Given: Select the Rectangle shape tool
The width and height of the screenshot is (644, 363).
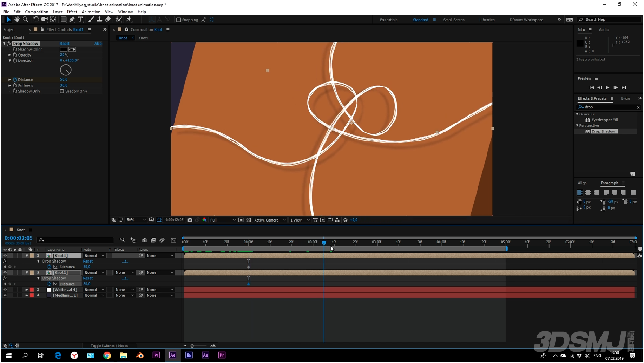Looking at the screenshot, I should (64, 20).
